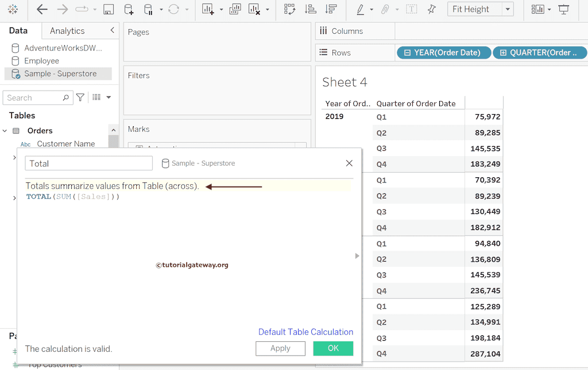Viewport: 588px width, 370px height.
Task: Click the Save workbook icon
Action: click(x=109, y=10)
